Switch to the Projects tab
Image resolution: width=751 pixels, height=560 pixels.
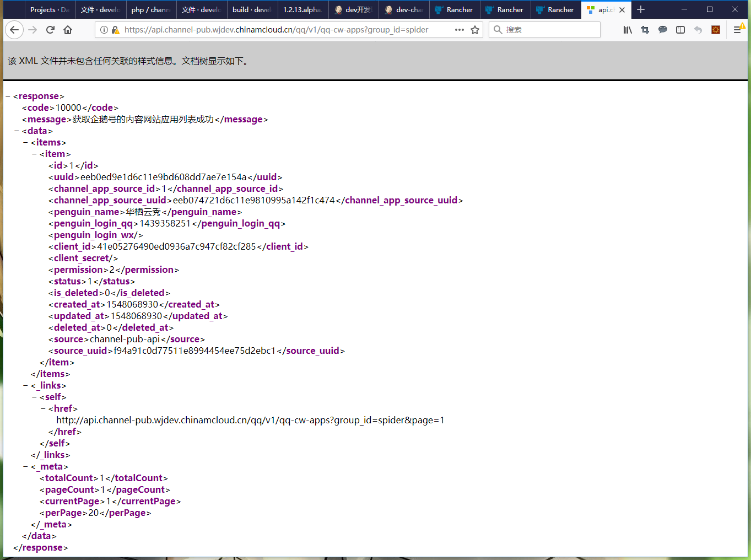[49, 10]
